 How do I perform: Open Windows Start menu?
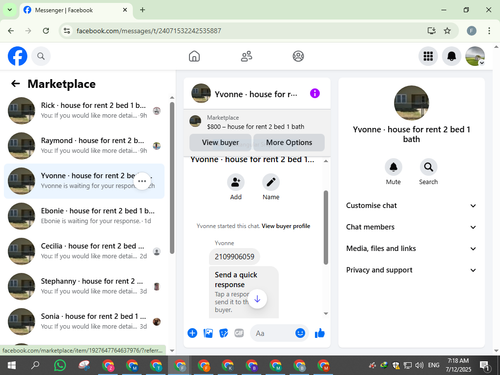pyautogui.click(x=12, y=366)
